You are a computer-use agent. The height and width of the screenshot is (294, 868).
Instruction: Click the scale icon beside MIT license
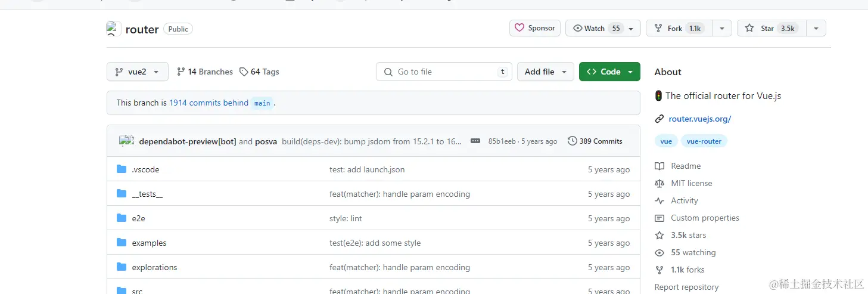(x=659, y=183)
